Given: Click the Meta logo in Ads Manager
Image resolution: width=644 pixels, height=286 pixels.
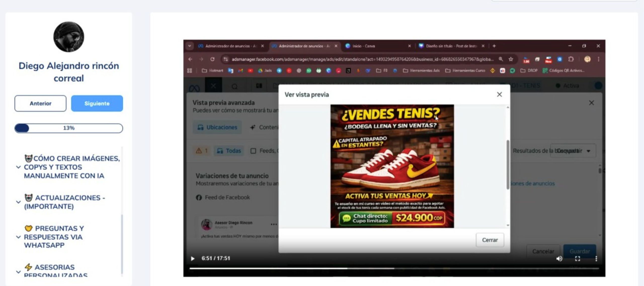Looking at the screenshot, I should click(x=194, y=88).
